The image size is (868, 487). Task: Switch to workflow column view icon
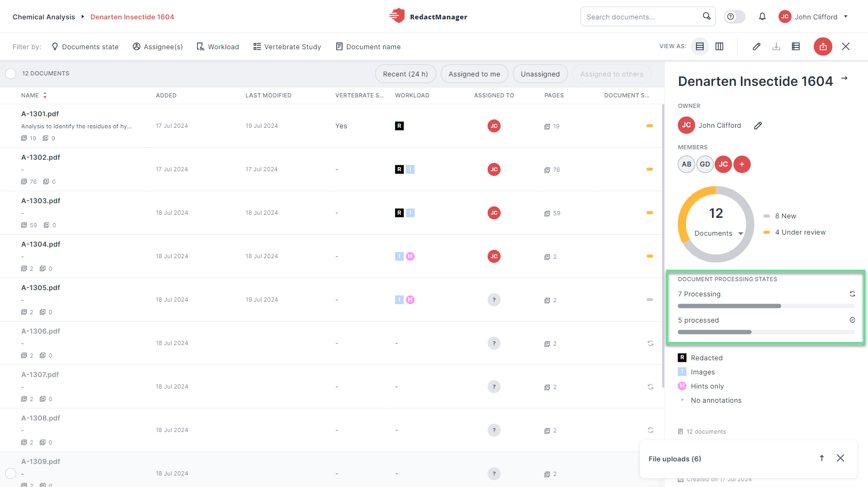(719, 47)
